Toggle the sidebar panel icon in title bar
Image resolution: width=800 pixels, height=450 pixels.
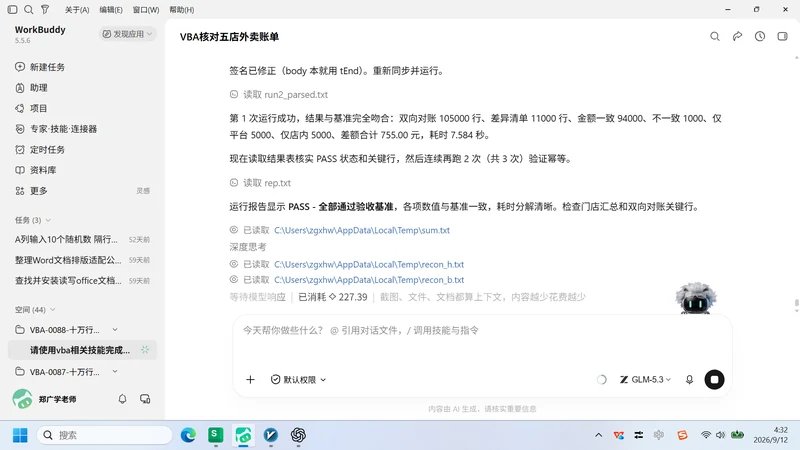pos(13,9)
